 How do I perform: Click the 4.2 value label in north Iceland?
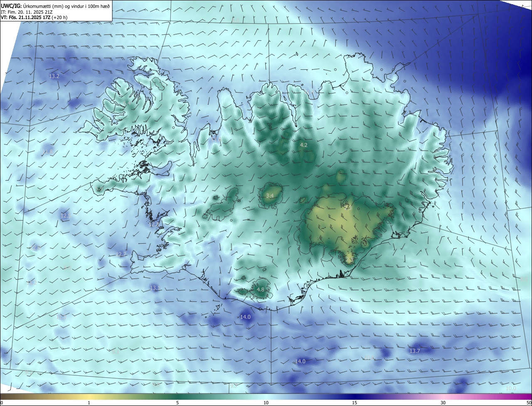303,145
